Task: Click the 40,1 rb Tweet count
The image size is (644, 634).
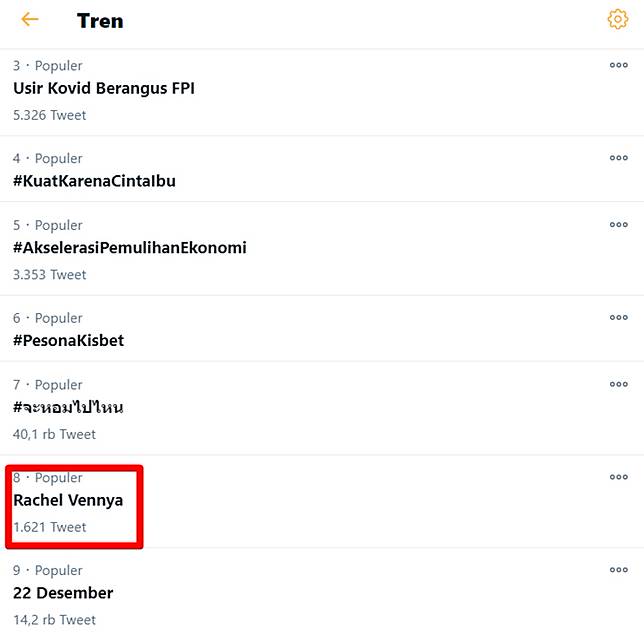Action: [55, 434]
